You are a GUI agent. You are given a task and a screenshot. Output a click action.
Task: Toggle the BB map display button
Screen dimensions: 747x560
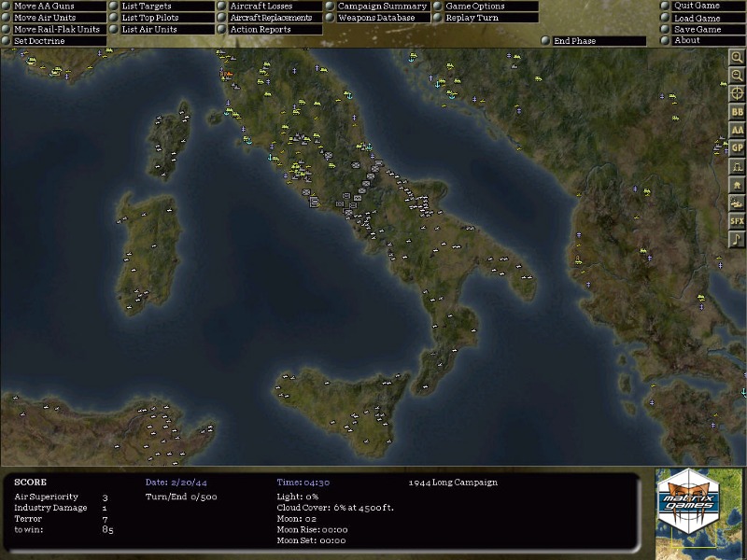pos(737,112)
